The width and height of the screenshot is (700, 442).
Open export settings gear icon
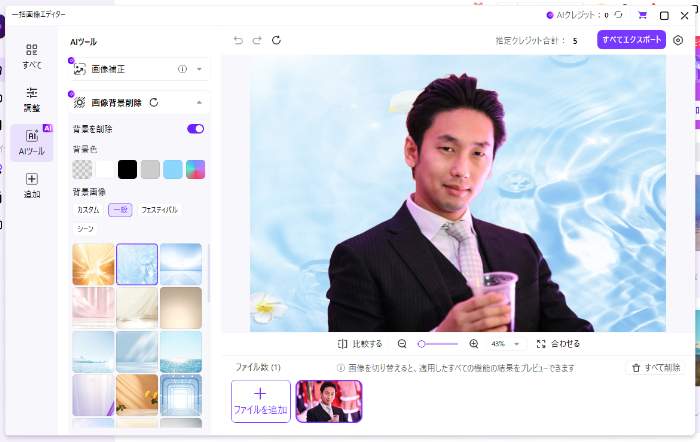678,40
